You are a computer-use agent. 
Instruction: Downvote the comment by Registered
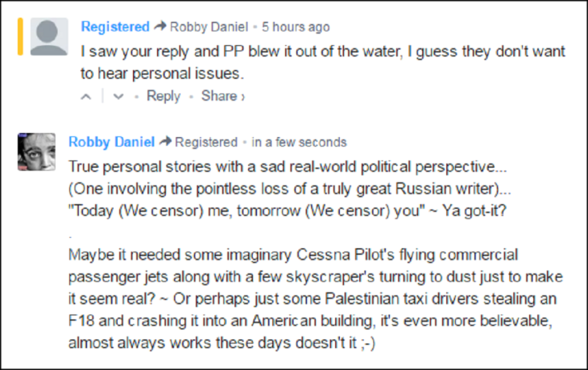tap(118, 96)
